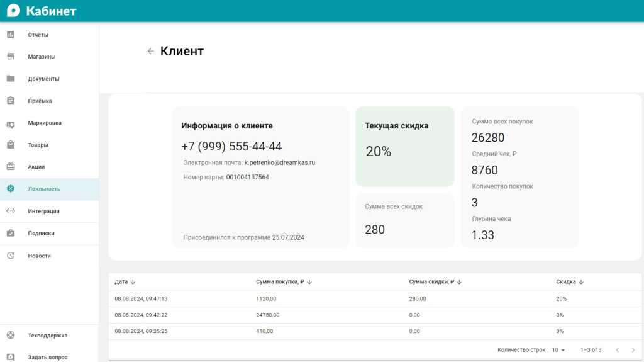
Task: Click the total purchases value 26280
Action: click(487, 137)
